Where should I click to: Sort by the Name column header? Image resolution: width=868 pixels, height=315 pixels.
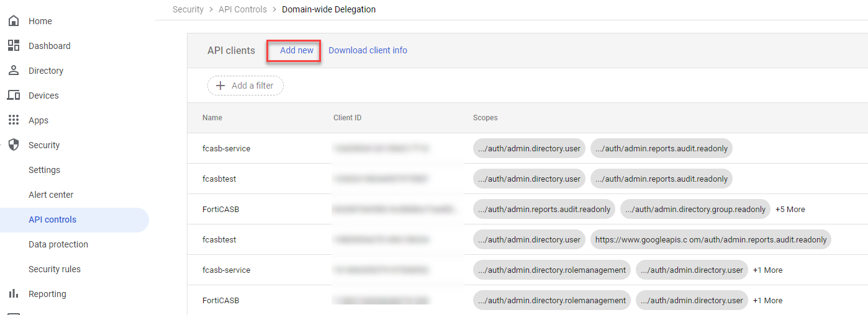[212, 118]
